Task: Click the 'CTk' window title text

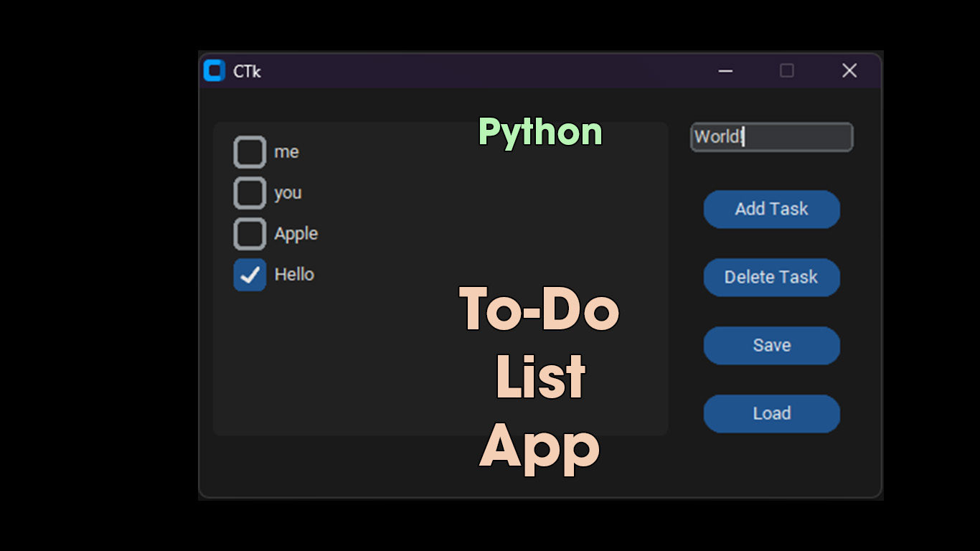Action: click(x=247, y=72)
